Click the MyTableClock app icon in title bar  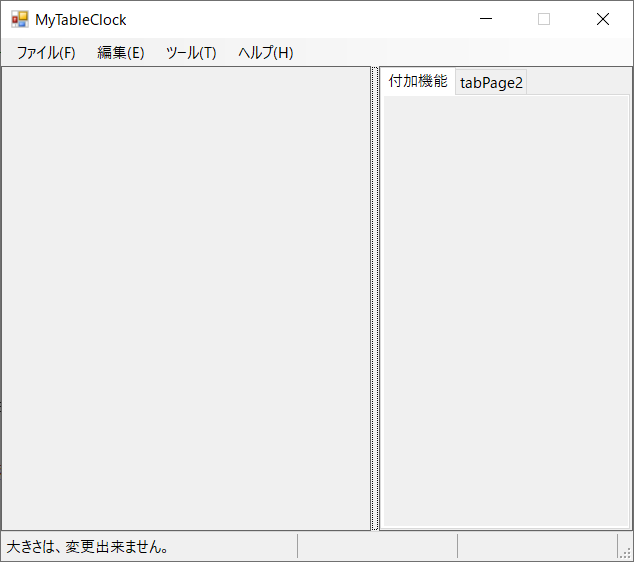pyautogui.click(x=19, y=19)
